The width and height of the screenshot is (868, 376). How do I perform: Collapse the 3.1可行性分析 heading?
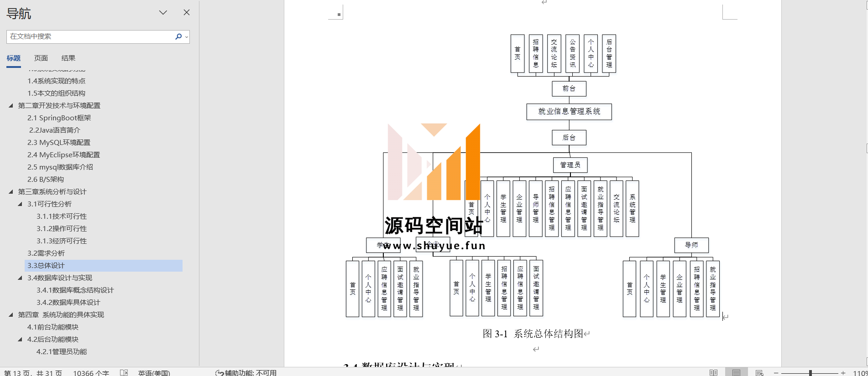(20, 204)
